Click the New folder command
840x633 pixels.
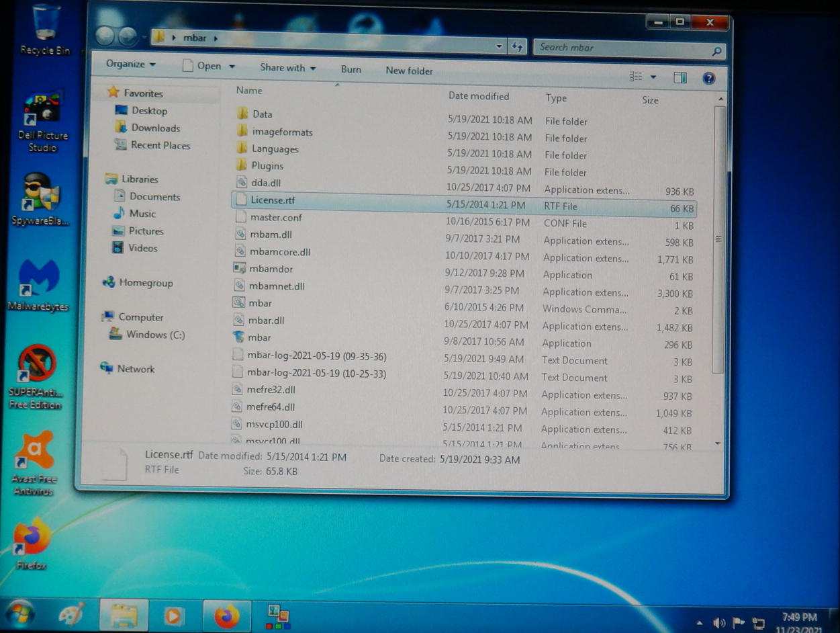click(x=409, y=71)
